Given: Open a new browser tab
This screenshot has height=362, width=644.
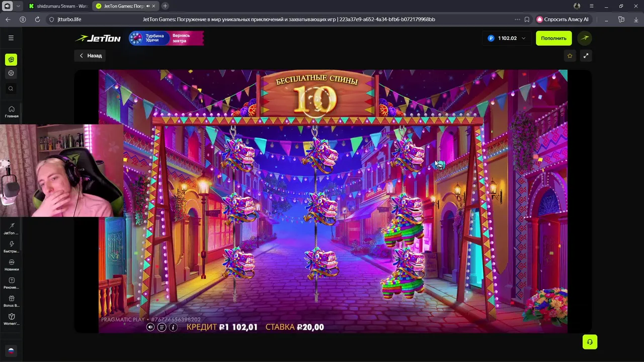Looking at the screenshot, I should 165,6.
